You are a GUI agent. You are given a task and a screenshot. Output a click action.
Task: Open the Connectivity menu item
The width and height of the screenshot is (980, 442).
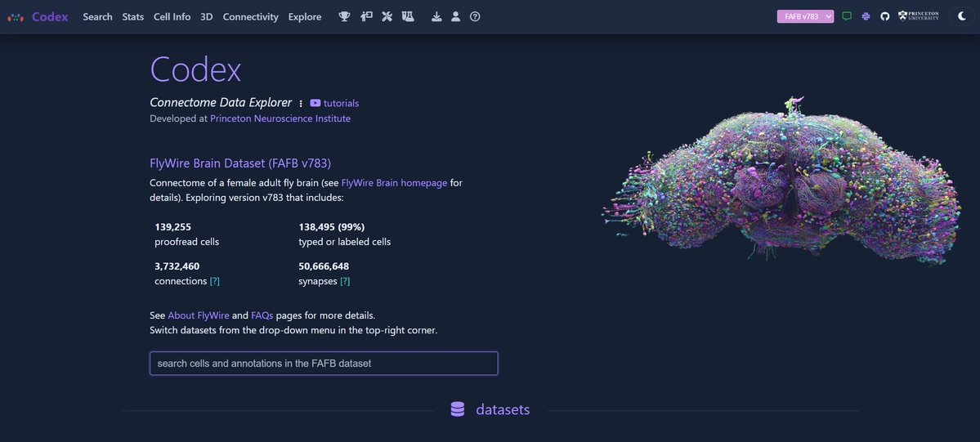tap(251, 17)
